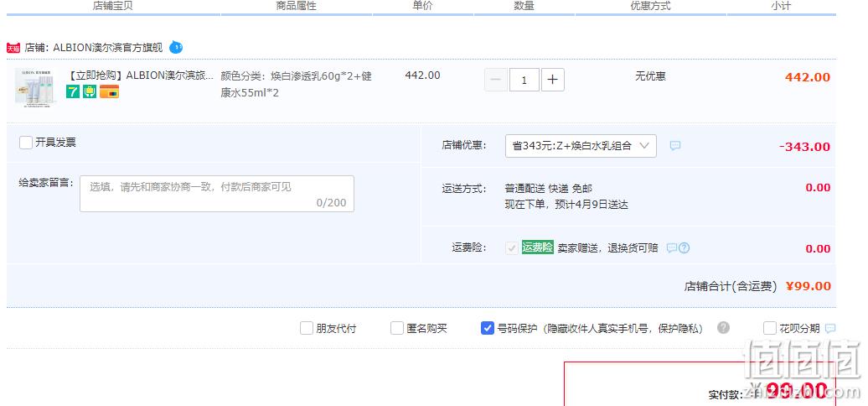Click the grayed 运费险 checkbox
The height and width of the screenshot is (406, 868).
pos(511,248)
